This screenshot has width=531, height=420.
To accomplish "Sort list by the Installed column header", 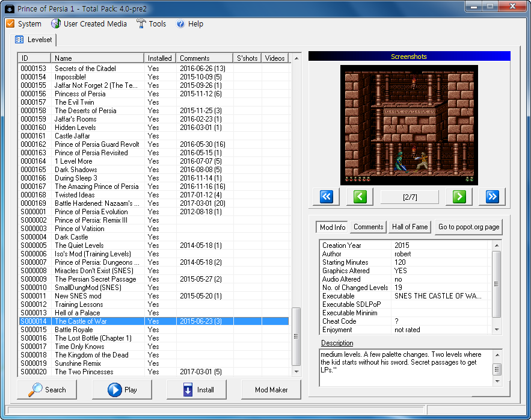I will pos(160,58).
